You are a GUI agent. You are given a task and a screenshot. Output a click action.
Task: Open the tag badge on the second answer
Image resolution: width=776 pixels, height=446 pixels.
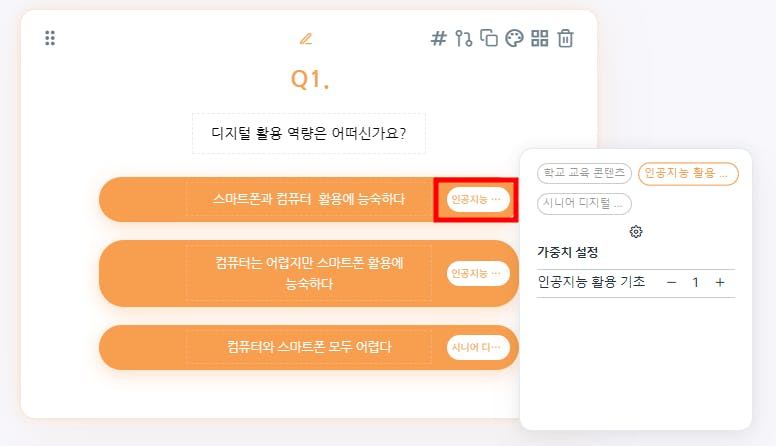pyautogui.click(x=478, y=273)
